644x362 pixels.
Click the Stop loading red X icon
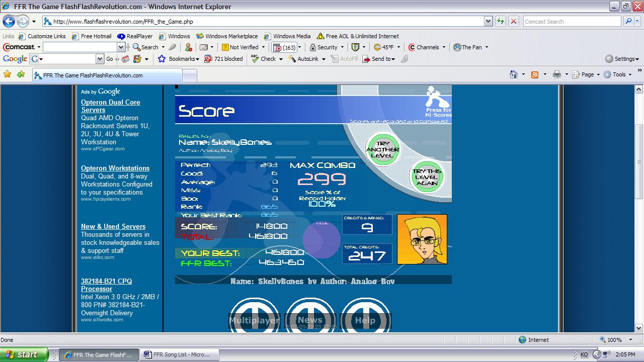(x=513, y=21)
